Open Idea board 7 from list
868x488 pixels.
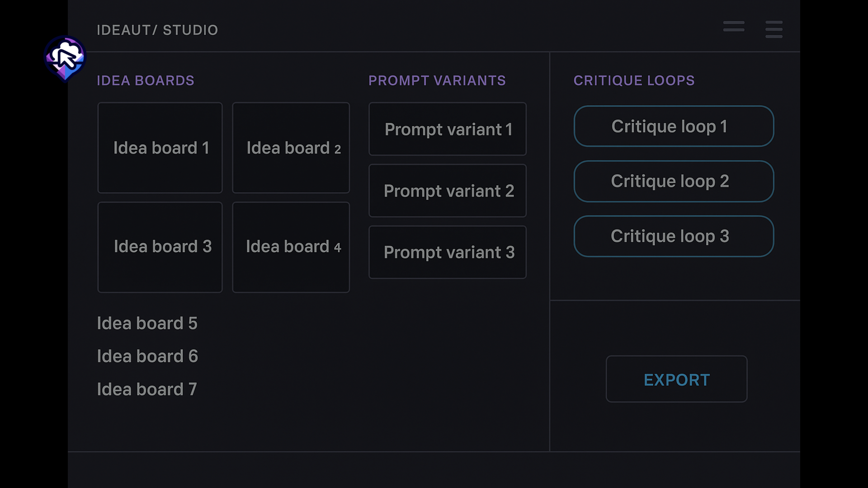tap(147, 389)
